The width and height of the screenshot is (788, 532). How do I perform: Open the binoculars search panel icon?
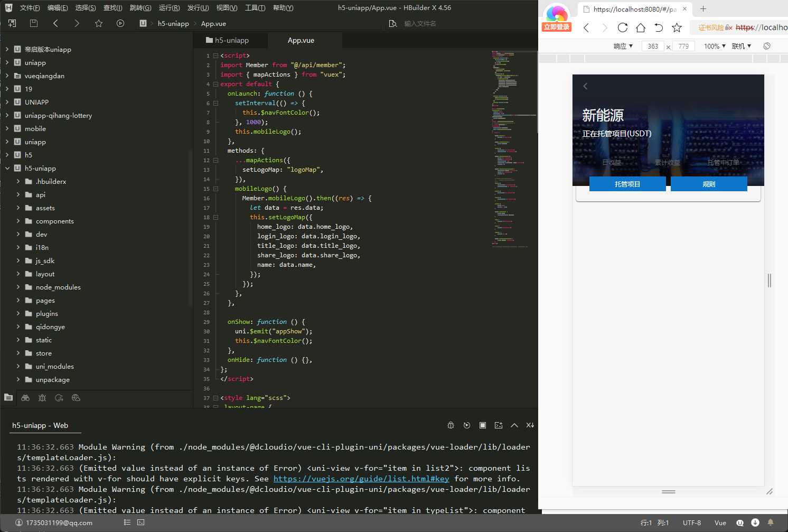coord(25,398)
